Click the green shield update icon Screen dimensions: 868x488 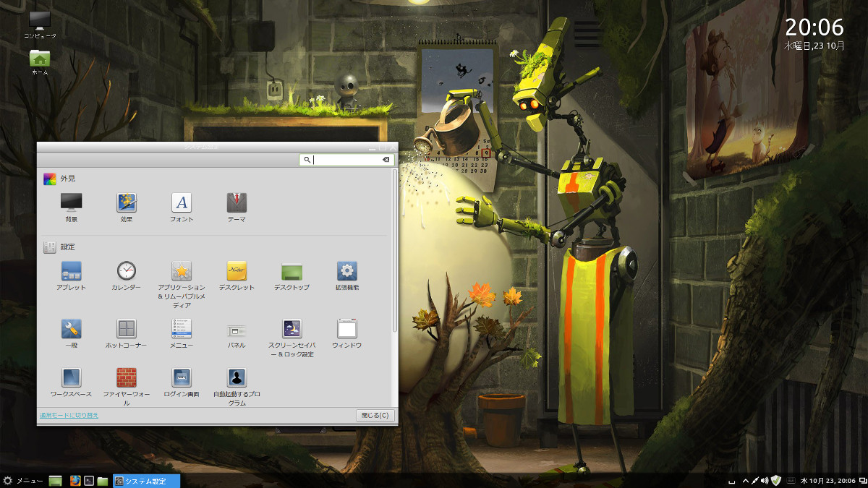pos(776,481)
